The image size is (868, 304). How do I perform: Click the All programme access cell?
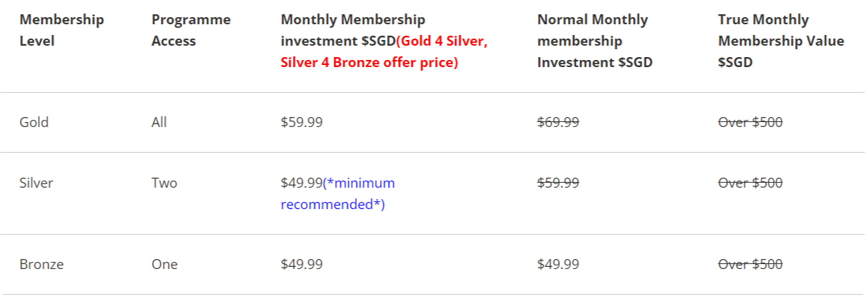point(159,122)
